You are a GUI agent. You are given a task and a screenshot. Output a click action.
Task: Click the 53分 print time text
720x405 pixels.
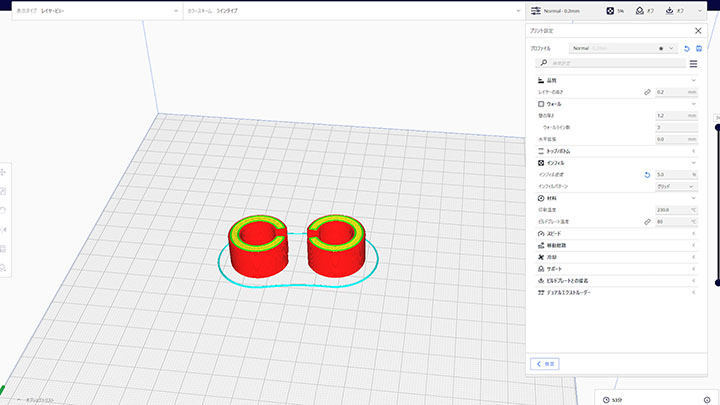[x=617, y=400]
